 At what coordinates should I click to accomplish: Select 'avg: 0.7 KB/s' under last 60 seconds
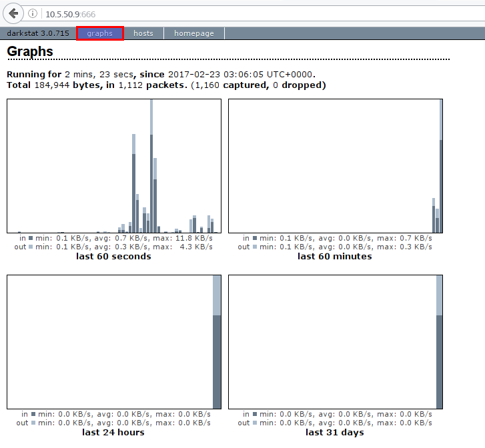(123, 239)
